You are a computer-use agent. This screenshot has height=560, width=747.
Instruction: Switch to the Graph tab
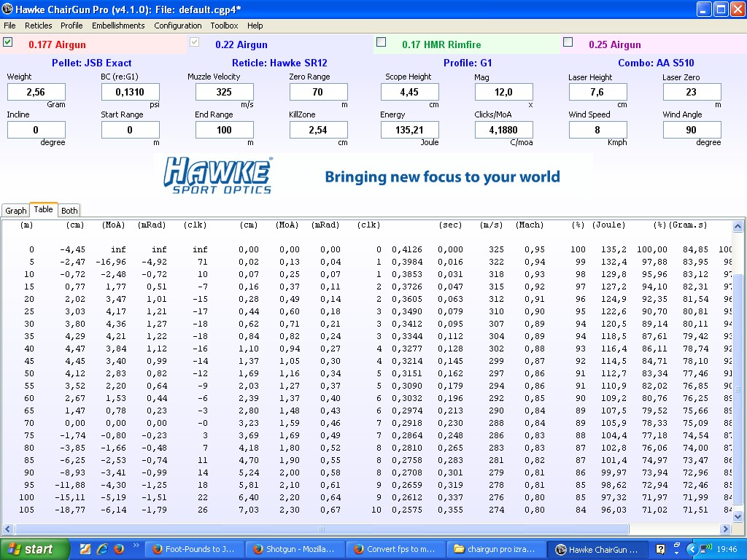(16, 211)
